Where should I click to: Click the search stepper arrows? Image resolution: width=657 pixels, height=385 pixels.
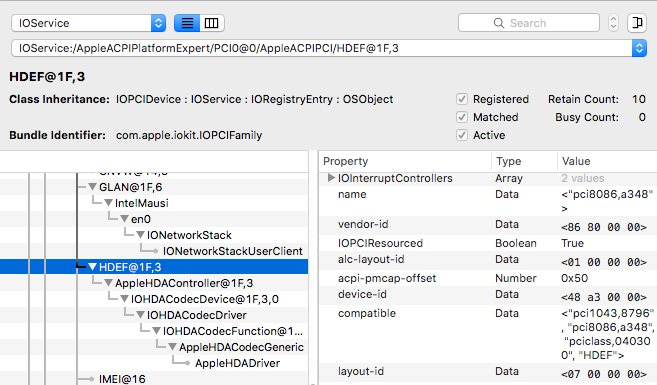coord(613,23)
